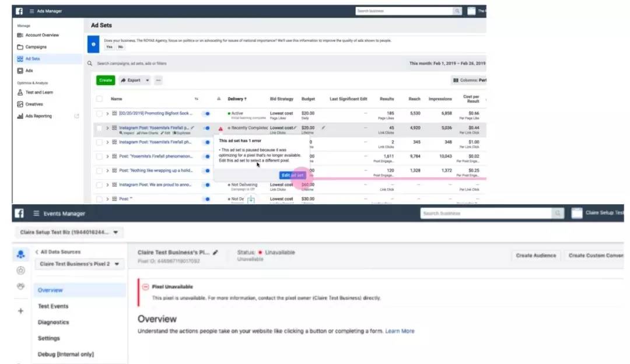Toggle the ad set with the error warning

tap(206, 128)
